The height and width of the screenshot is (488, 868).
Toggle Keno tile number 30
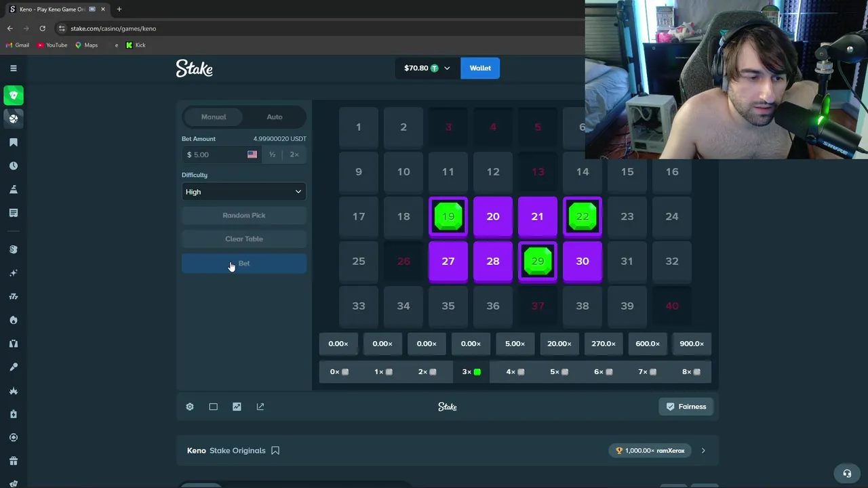coord(583,262)
